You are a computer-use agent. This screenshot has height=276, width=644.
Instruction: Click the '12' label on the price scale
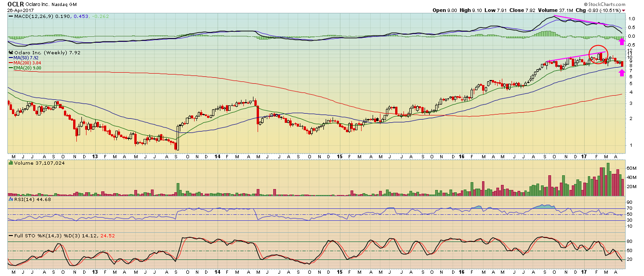[631, 50]
